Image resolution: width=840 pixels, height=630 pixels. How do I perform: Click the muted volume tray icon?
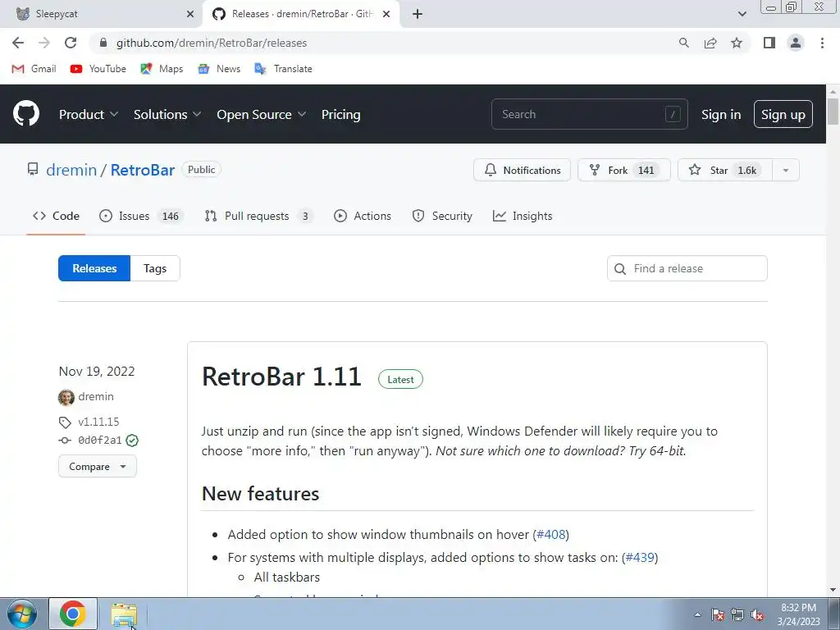[757, 614]
